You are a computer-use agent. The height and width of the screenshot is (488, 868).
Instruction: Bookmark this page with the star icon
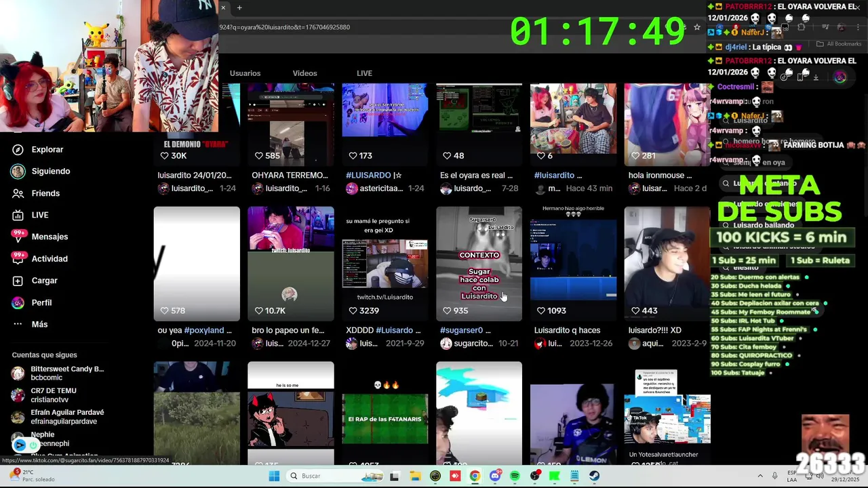click(696, 27)
